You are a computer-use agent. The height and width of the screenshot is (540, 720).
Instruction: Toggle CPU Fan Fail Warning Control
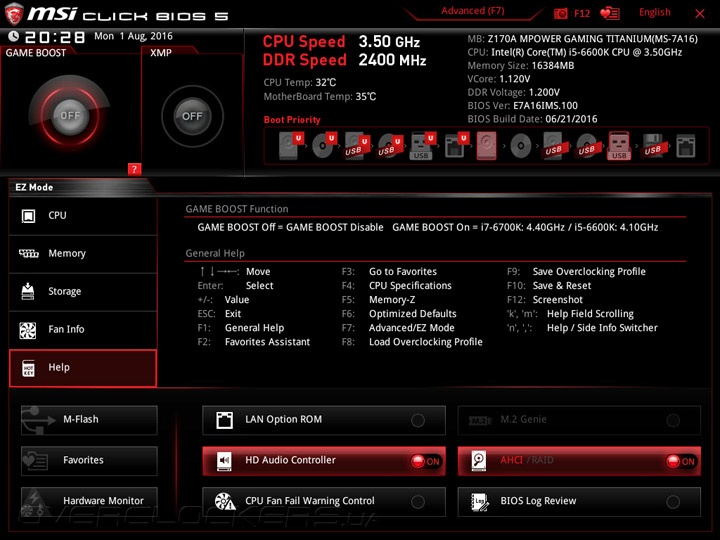[324, 501]
